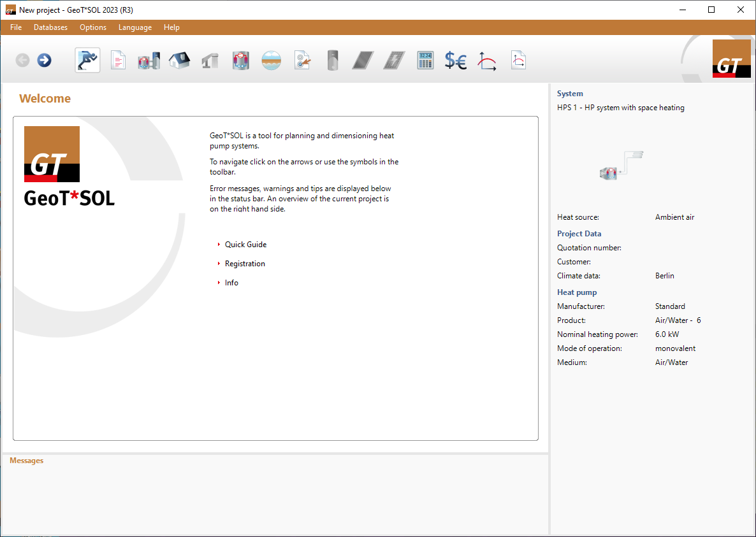Click the GT logo in toolbar corner
This screenshot has width=756, height=537.
731,58
